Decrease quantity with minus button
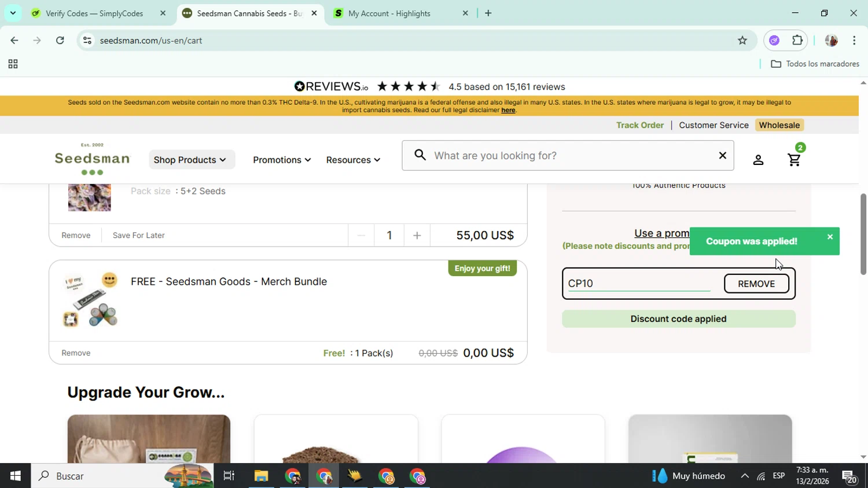Screen dimensions: 868x488 [361, 235]
